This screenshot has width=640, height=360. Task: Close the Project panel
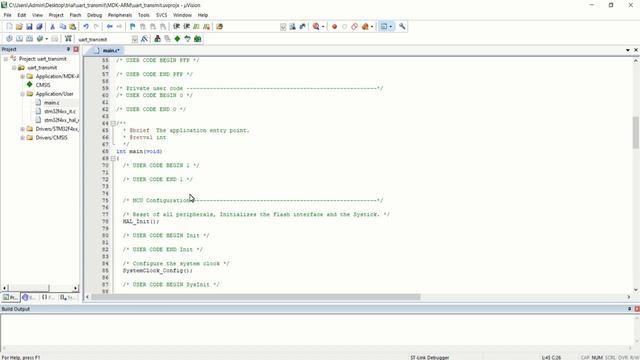pos(76,49)
